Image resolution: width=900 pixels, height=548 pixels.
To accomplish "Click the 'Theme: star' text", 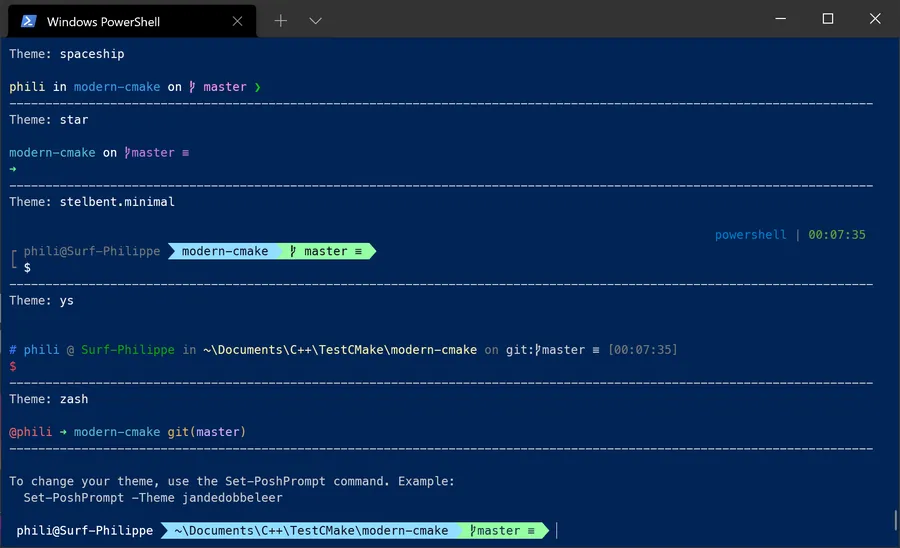I will click(49, 120).
